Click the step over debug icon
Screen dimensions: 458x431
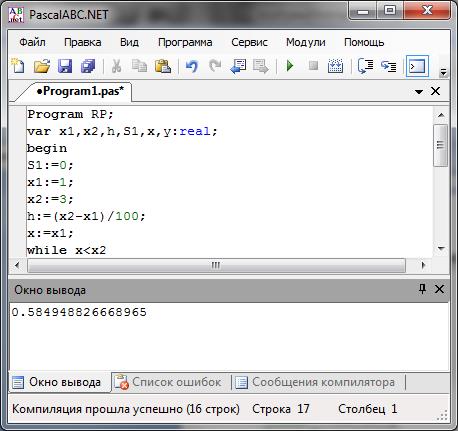point(388,66)
